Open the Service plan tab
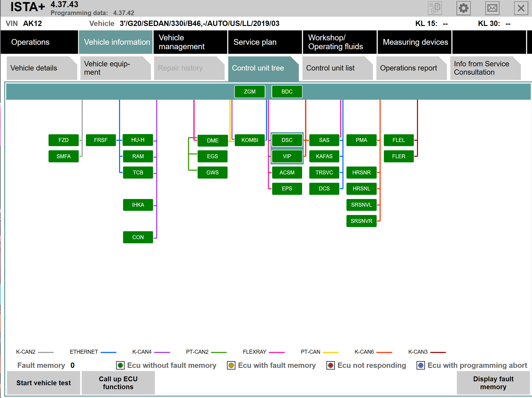Screen dimensions: 532x398 (x=265, y=42)
